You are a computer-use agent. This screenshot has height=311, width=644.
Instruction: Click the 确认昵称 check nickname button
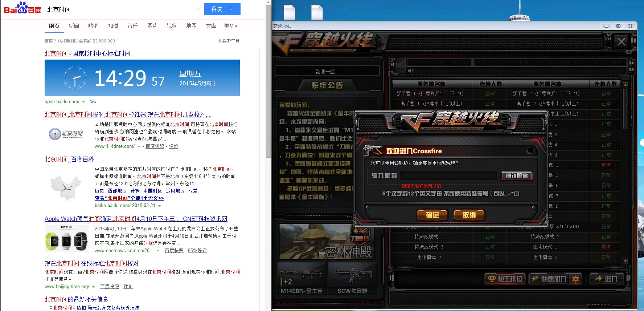tap(517, 176)
